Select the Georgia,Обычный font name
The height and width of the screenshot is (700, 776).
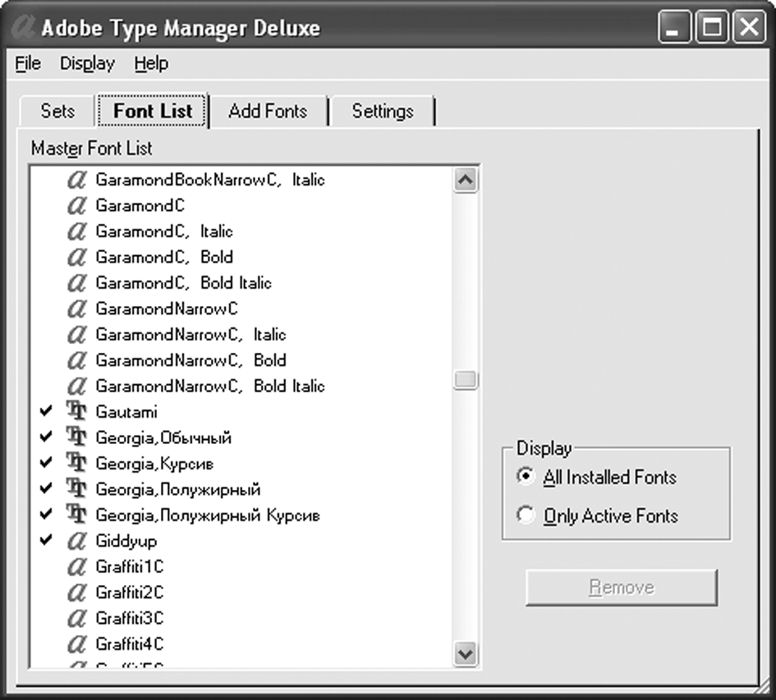click(x=163, y=438)
